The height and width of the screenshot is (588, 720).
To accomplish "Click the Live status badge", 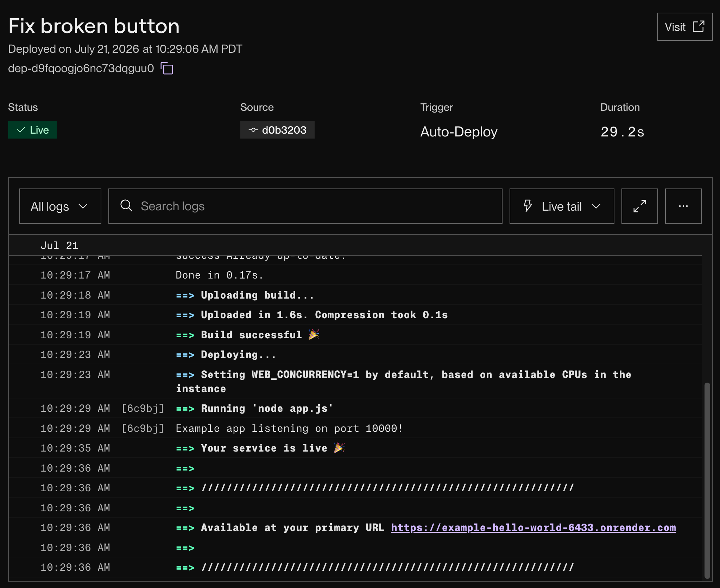I will click(x=32, y=130).
